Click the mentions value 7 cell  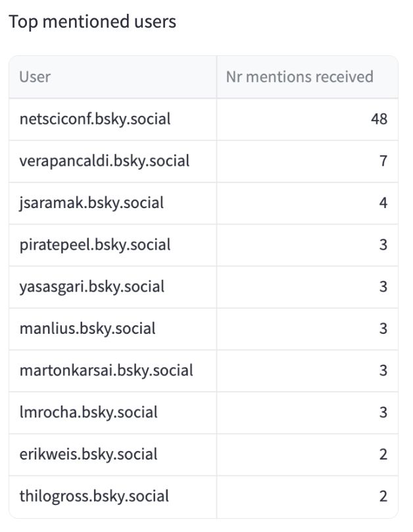[x=307, y=161]
